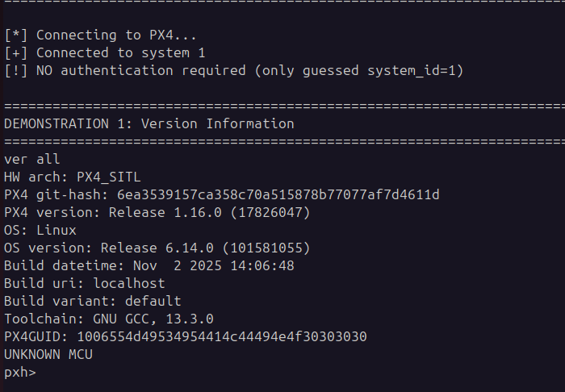Screen dimensions: 565x392
Task: Click the 'ver all' command line
Action: point(31,159)
